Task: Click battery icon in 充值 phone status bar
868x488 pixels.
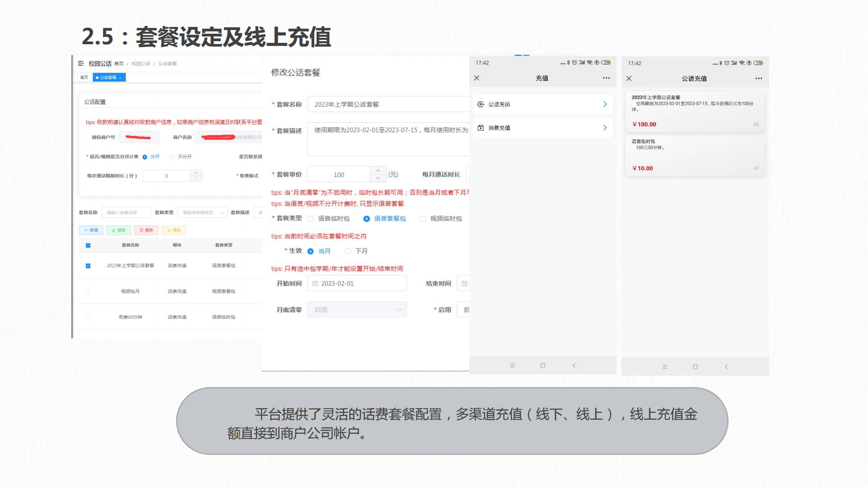Action: click(x=606, y=63)
